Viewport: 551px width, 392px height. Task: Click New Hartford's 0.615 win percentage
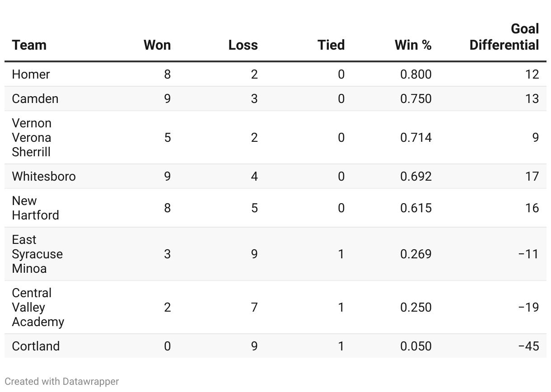(x=416, y=208)
